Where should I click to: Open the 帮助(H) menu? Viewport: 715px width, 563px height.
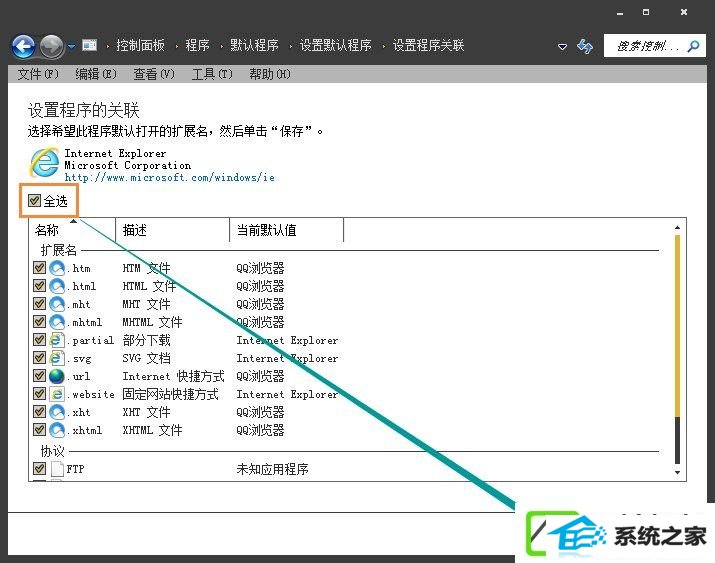click(269, 74)
